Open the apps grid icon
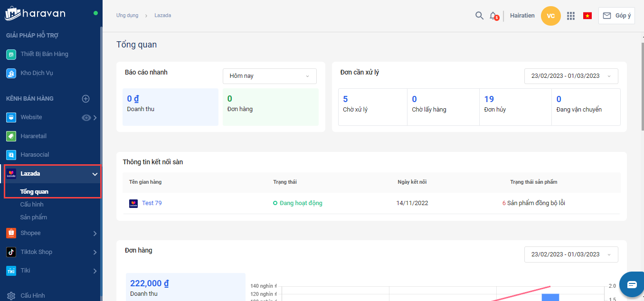This screenshot has width=644, height=301. (x=571, y=16)
